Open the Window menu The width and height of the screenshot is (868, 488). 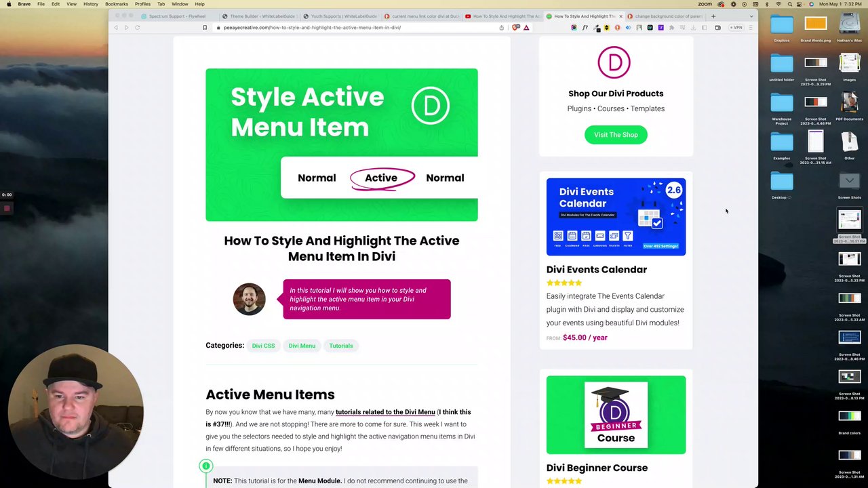pyautogui.click(x=180, y=4)
